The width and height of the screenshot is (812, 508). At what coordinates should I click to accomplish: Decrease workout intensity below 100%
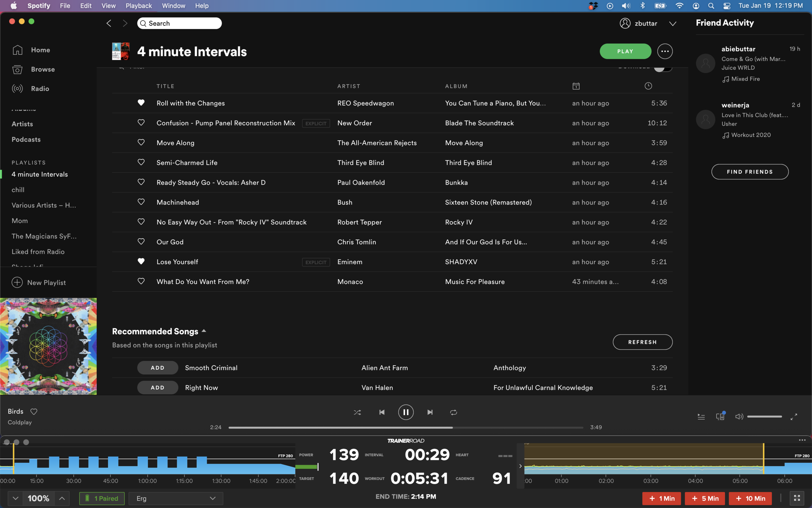[x=16, y=498]
